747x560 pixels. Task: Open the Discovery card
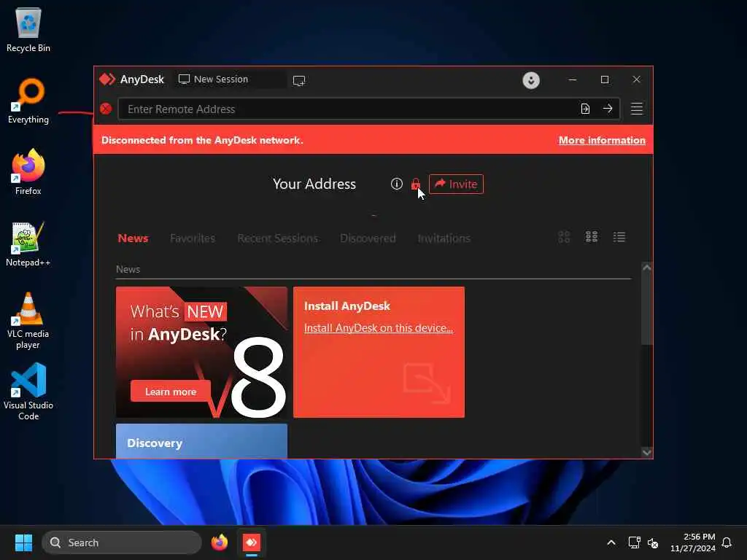click(201, 441)
